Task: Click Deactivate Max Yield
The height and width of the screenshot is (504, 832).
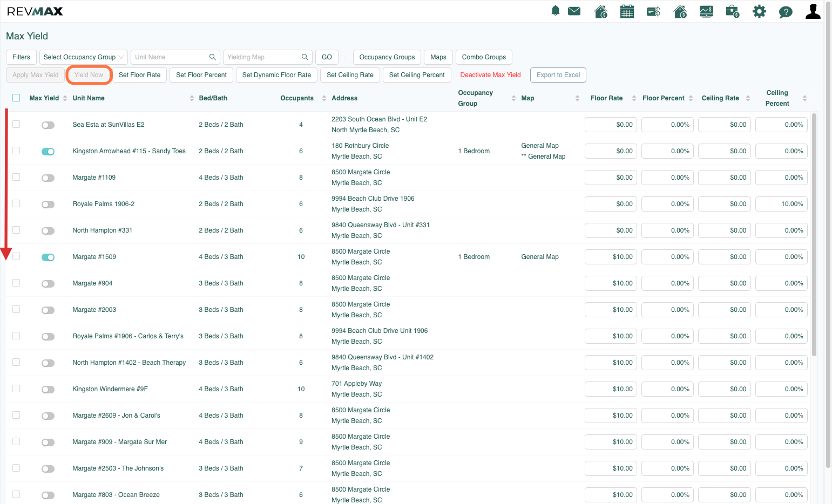Action: click(x=490, y=75)
